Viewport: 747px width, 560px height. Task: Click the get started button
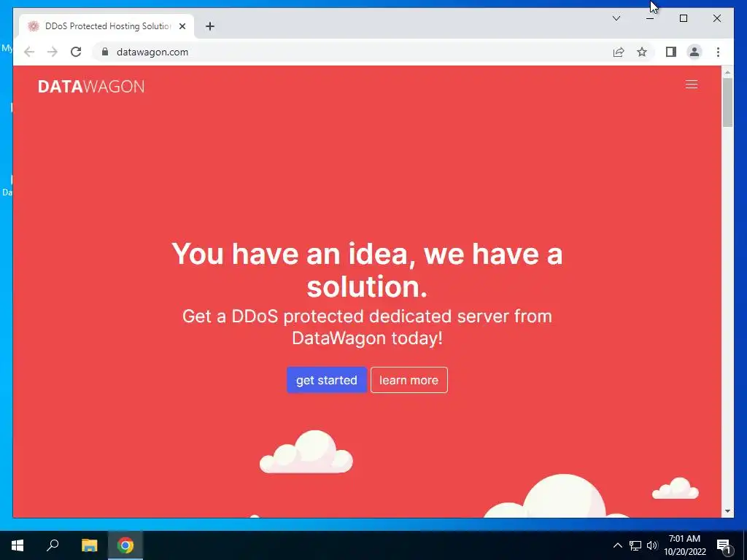326,380
